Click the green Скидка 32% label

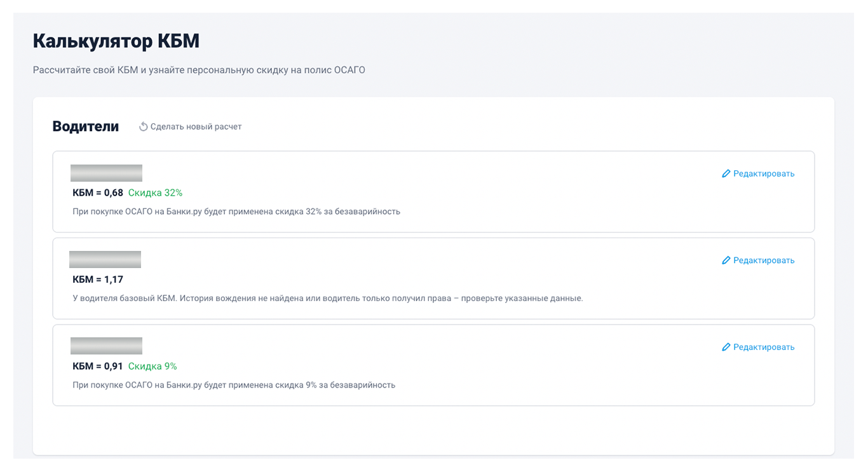155,192
